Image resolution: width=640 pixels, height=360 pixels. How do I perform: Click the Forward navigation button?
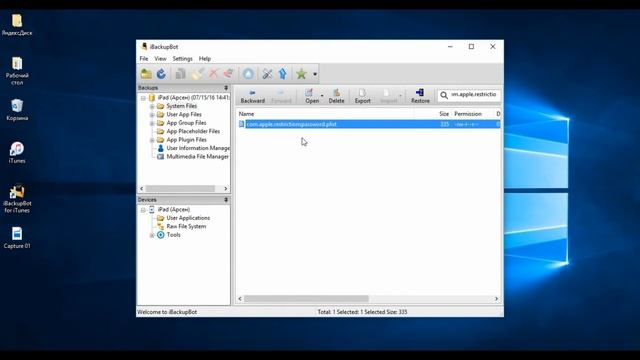[x=281, y=96]
